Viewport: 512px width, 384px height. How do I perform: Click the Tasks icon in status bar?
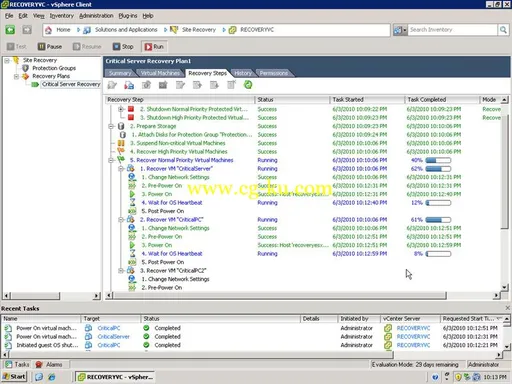(9, 364)
